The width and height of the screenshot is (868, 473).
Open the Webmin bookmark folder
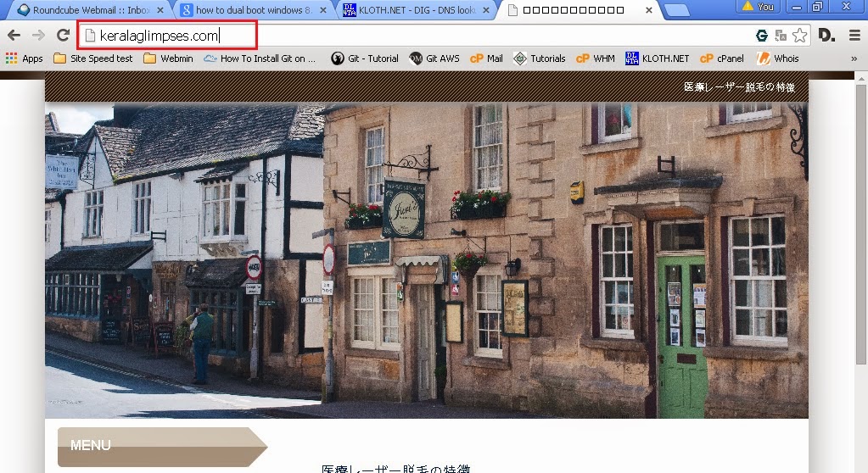168,58
